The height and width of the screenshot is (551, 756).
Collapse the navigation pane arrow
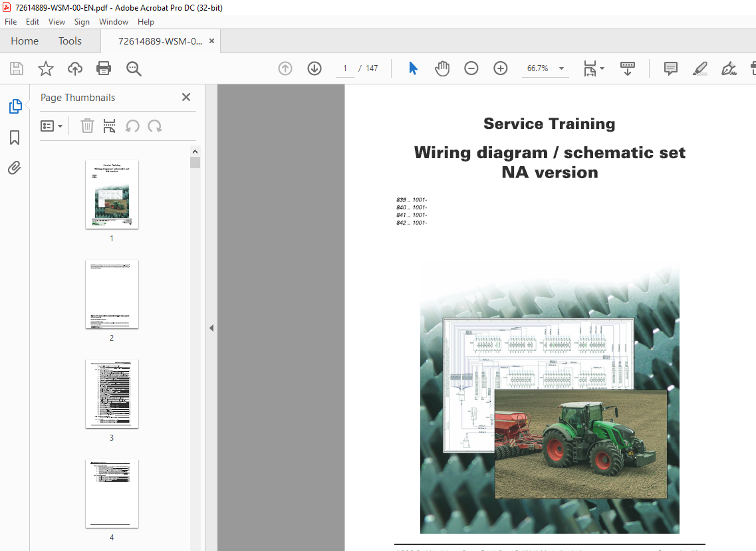211,328
